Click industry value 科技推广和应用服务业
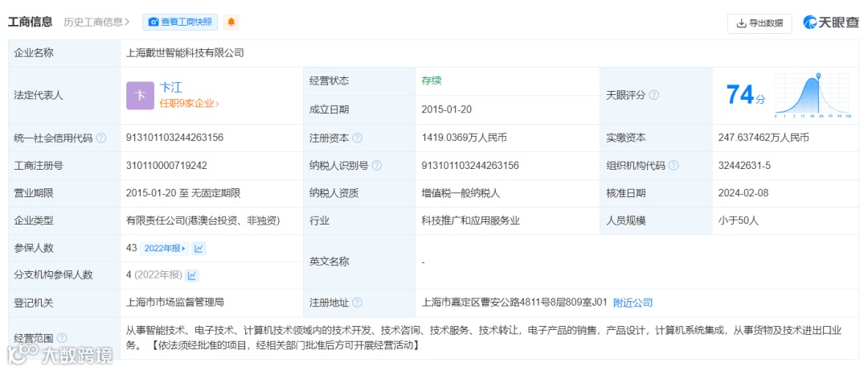The image size is (868, 371). click(470, 221)
